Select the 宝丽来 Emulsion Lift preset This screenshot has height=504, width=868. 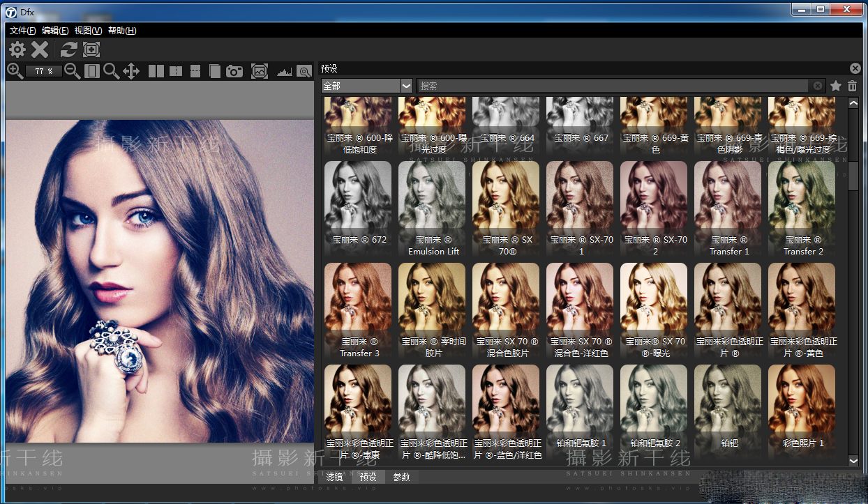[x=433, y=209]
